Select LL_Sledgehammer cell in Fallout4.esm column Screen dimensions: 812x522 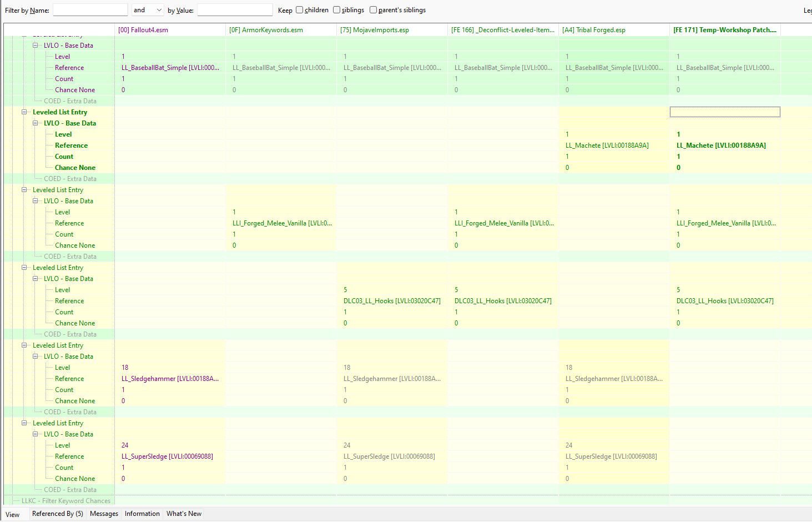click(170, 379)
